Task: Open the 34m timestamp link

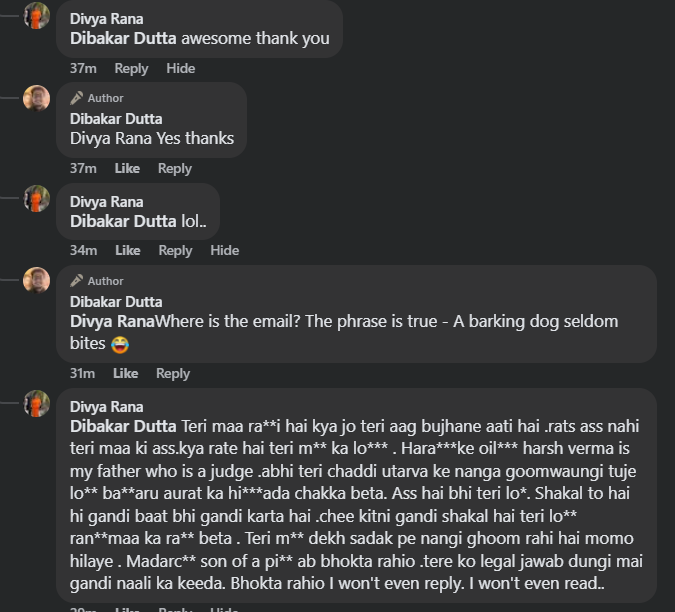Action: [x=83, y=250]
